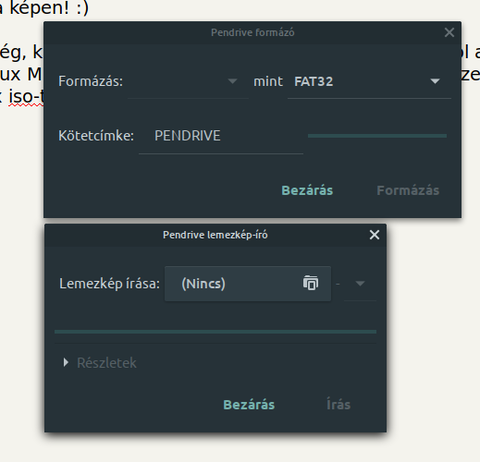Click the Írás write button
Image resolution: width=480 pixels, height=462 pixels.
338,404
